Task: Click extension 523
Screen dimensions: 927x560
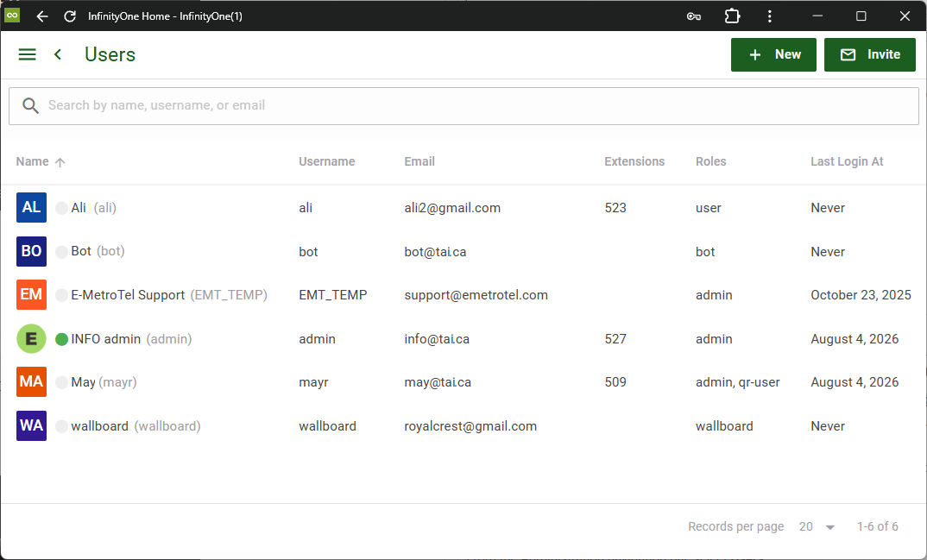Action: click(x=615, y=208)
